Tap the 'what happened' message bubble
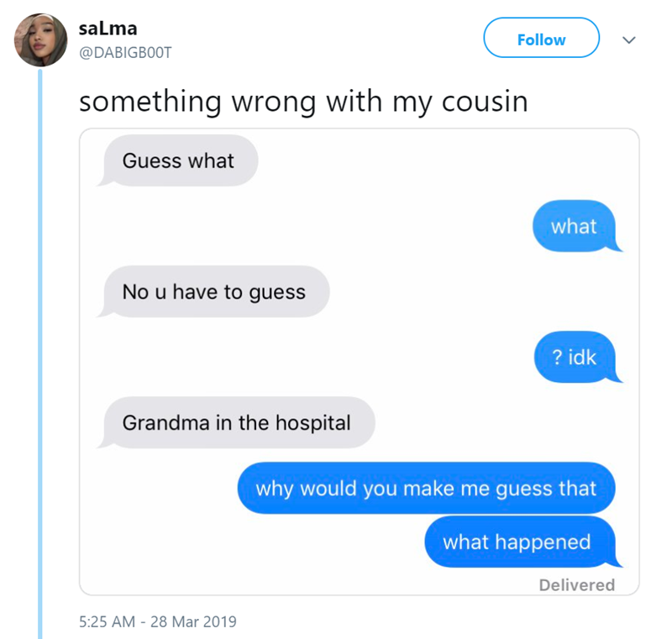 [x=517, y=542]
